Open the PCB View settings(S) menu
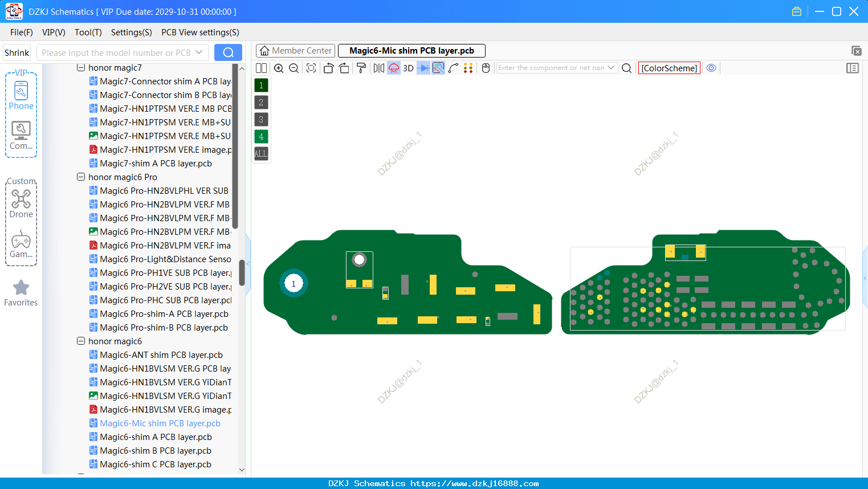Image resolution: width=868 pixels, height=489 pixels. point(200,32)
